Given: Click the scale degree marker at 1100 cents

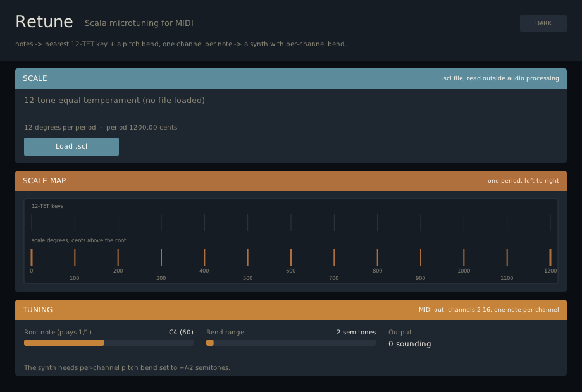Looking at the screenshot, I should (507, 257).
